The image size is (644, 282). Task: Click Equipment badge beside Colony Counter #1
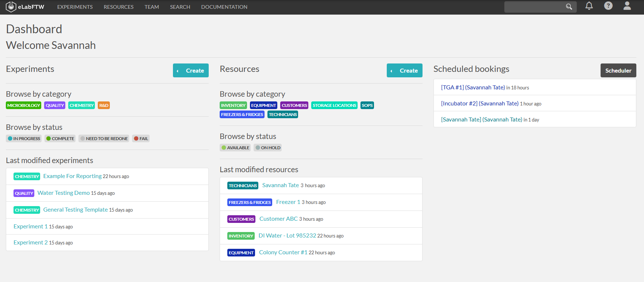[x=241, y=253]
